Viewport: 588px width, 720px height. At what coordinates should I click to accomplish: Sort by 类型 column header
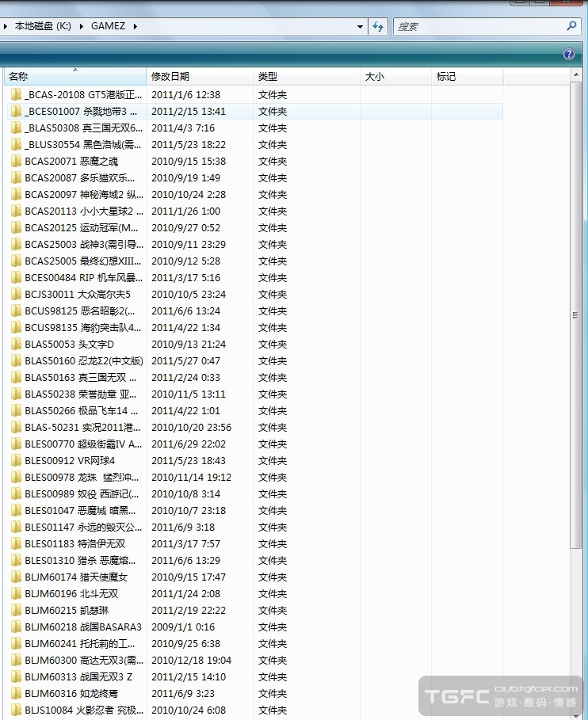pos(306,77)
